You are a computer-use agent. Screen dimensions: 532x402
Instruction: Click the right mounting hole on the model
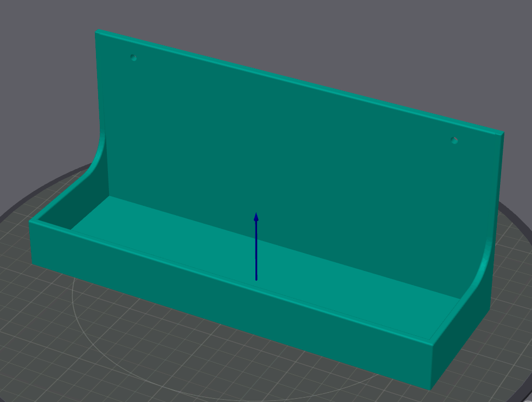[454, 140]
